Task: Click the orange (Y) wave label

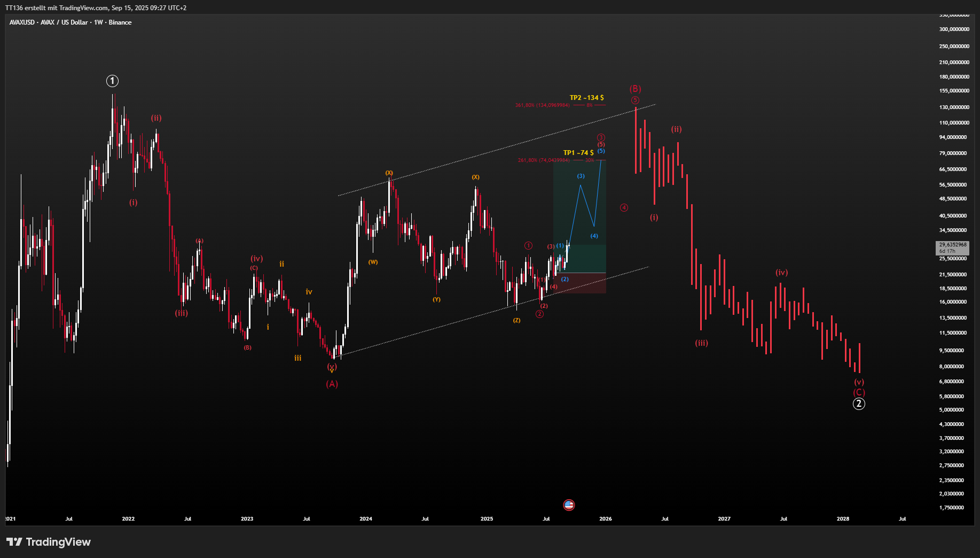Action: (x=436, y=299)
